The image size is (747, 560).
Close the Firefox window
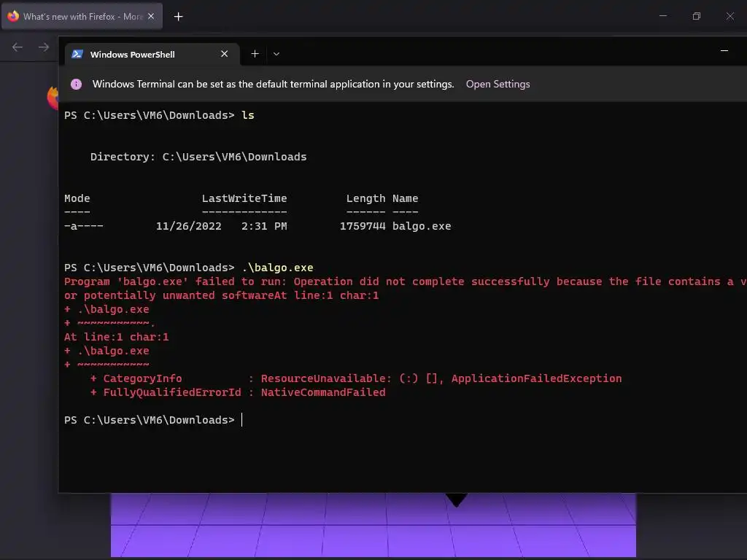click(729, 16)
